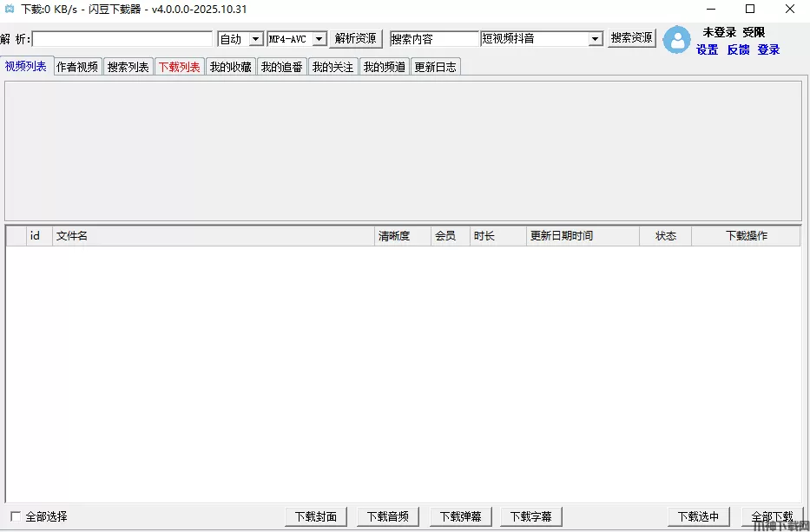Tick the 全部选择 checkbox
The image size is (810, 532).
point(16,516)
